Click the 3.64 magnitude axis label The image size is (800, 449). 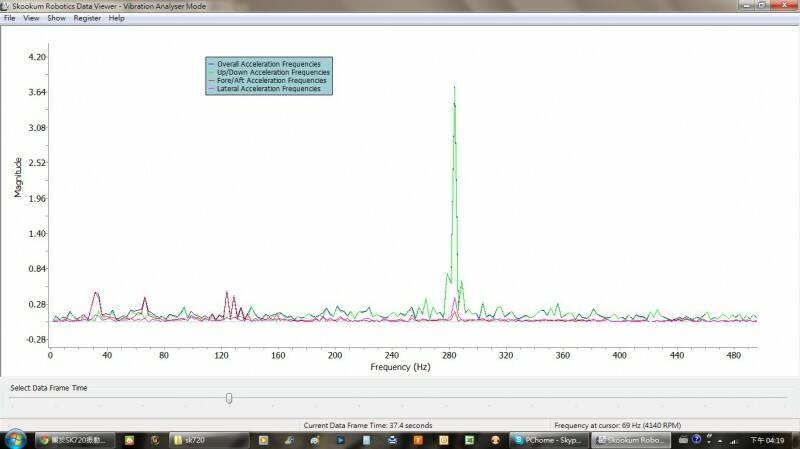(x=37, y=92)
